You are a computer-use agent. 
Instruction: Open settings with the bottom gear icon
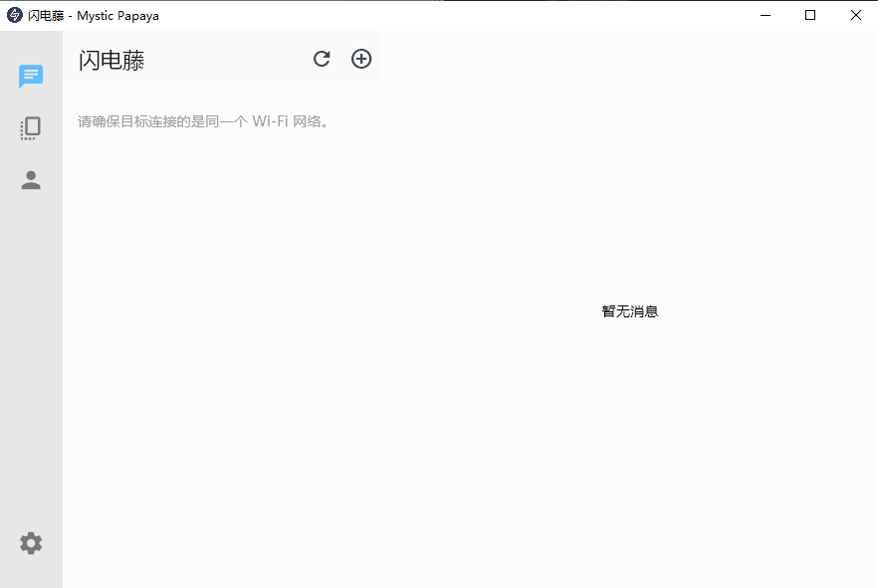tap(31, 542)
